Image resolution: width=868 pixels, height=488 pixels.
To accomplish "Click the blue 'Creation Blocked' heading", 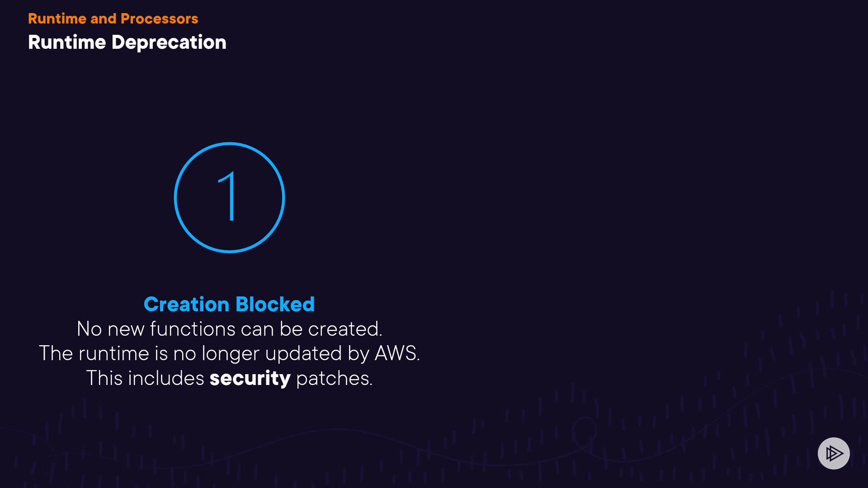I will tap(229, 304).
